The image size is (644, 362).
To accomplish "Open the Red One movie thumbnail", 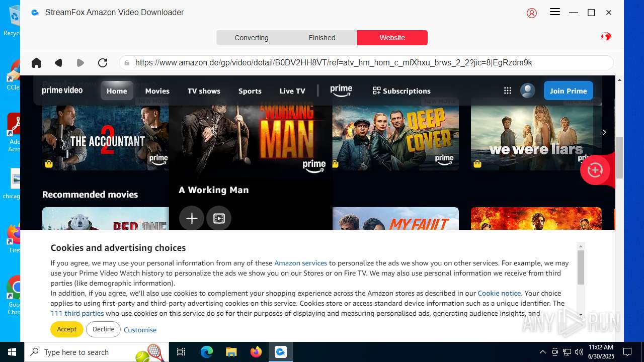I will 106,219.
